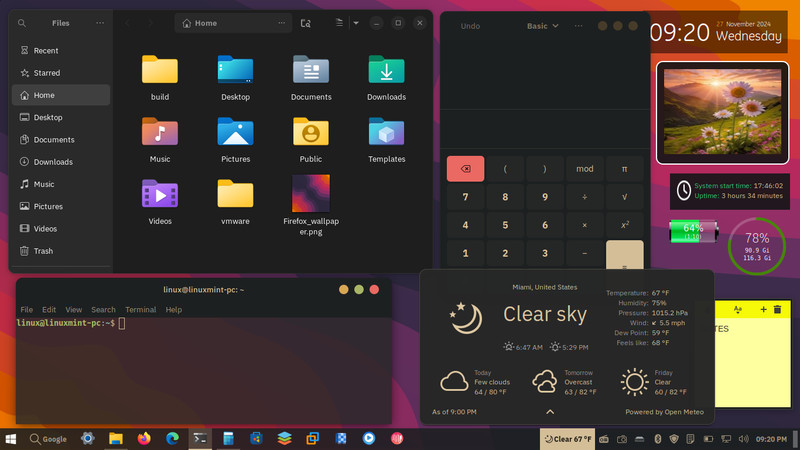Add a new sticky note with plus
The height and width of the screenshot is (450, 800).
coord(763,309)
